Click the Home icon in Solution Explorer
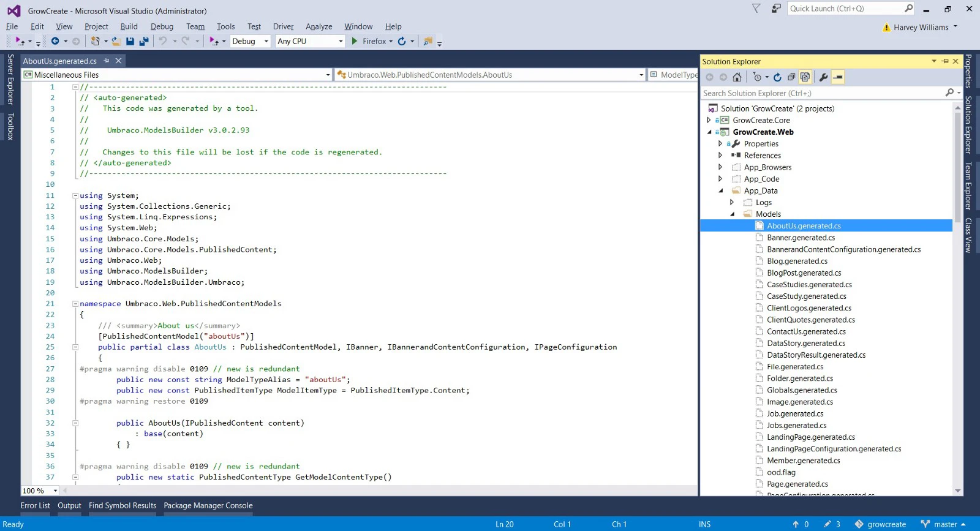The height and width of the screenshot is (531, 980). pos(737,77)
